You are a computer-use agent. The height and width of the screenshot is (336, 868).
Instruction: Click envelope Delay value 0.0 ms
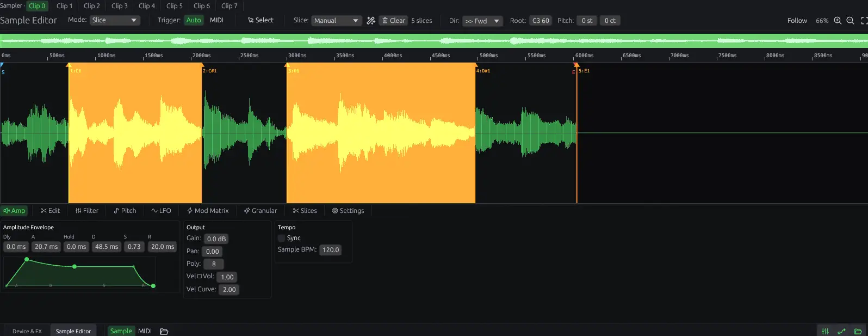16,247
